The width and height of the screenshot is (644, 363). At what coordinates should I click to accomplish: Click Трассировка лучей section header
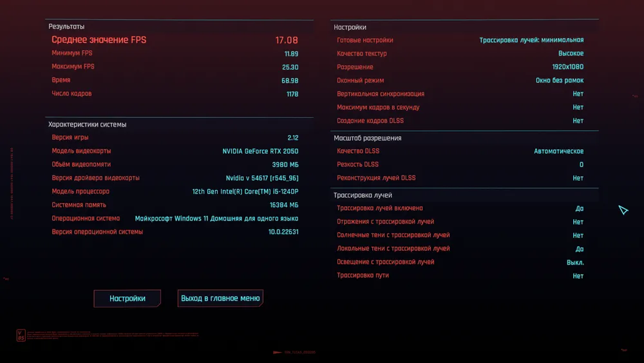pos(363,195)
